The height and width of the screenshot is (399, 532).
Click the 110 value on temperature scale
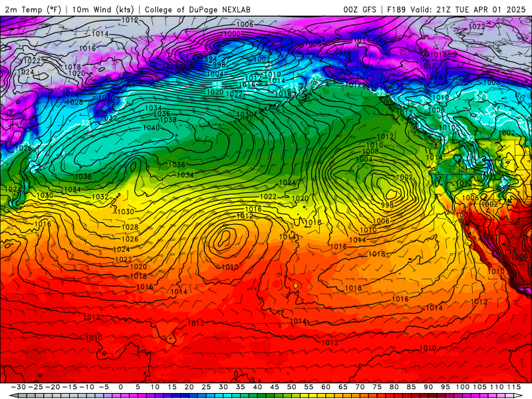click(496, 387)
